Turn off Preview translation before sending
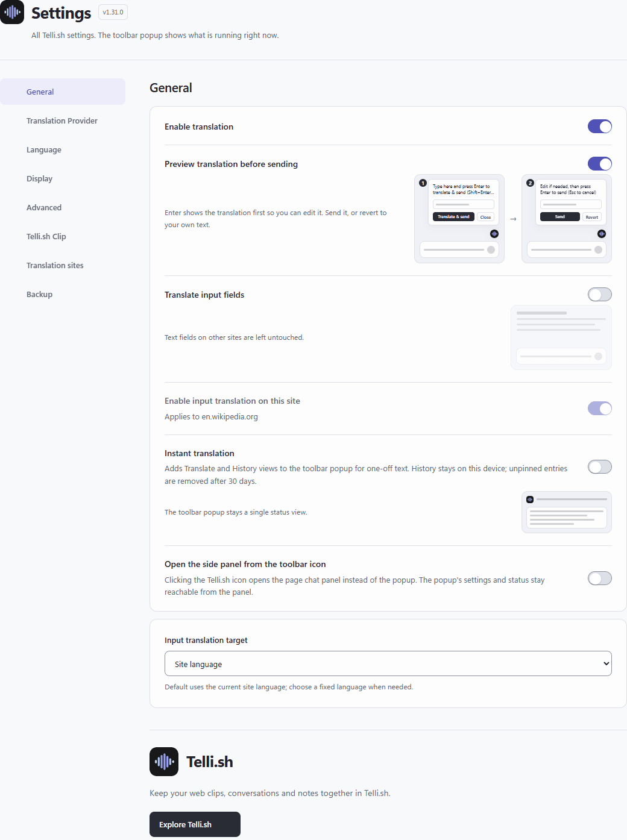The width and height of the screenshot is (627, 840). [600, 163]
